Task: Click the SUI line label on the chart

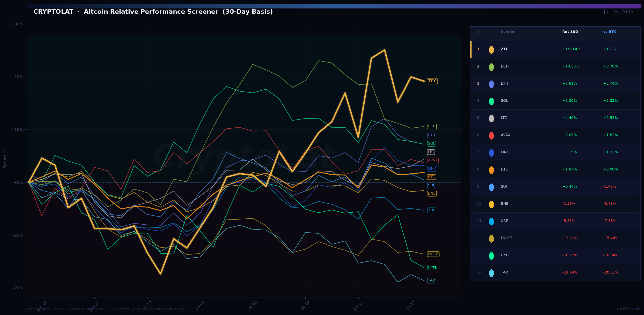Action: [431, 185]
